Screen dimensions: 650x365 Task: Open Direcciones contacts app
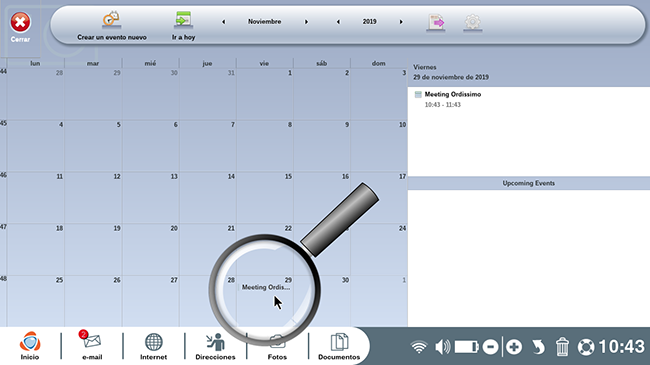click(x=215, y=346)
